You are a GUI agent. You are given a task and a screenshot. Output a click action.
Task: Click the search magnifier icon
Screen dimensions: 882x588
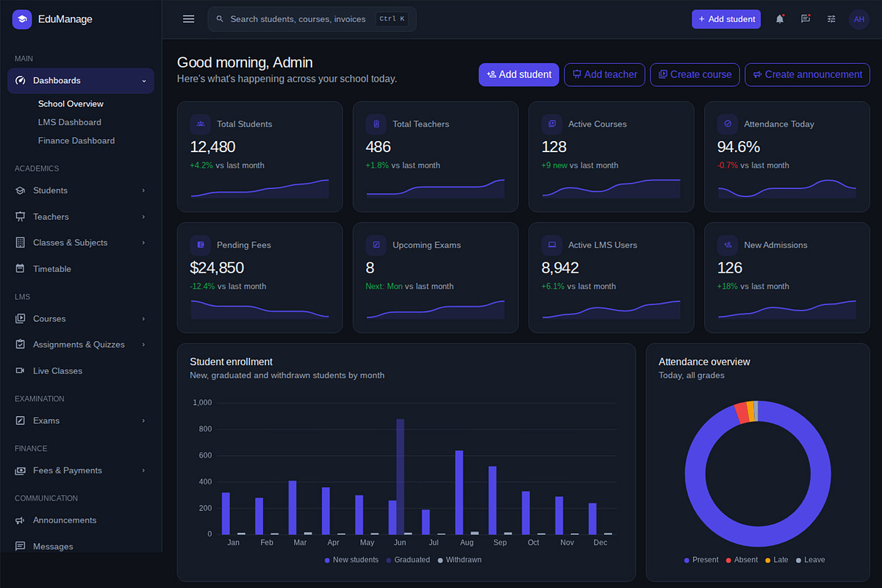point(220,19)
